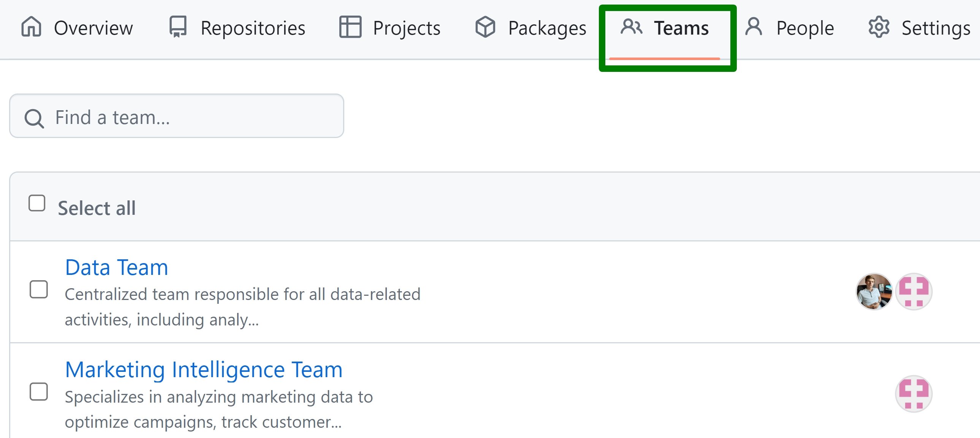Check the Select all checkbox
Image resolution: width=980 pixels, height=438 pixels.
pos(37,203)
